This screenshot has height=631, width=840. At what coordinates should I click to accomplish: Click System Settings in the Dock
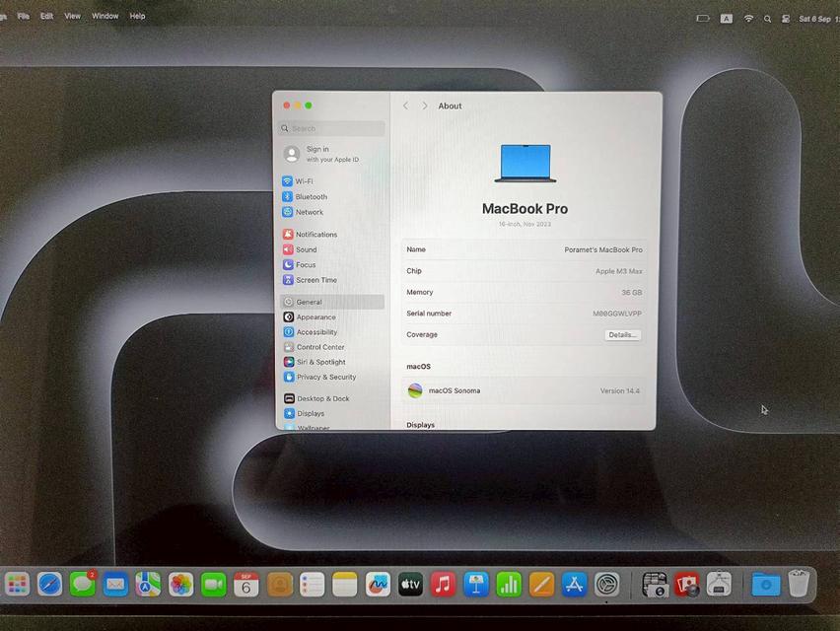[x=607, y=585]
